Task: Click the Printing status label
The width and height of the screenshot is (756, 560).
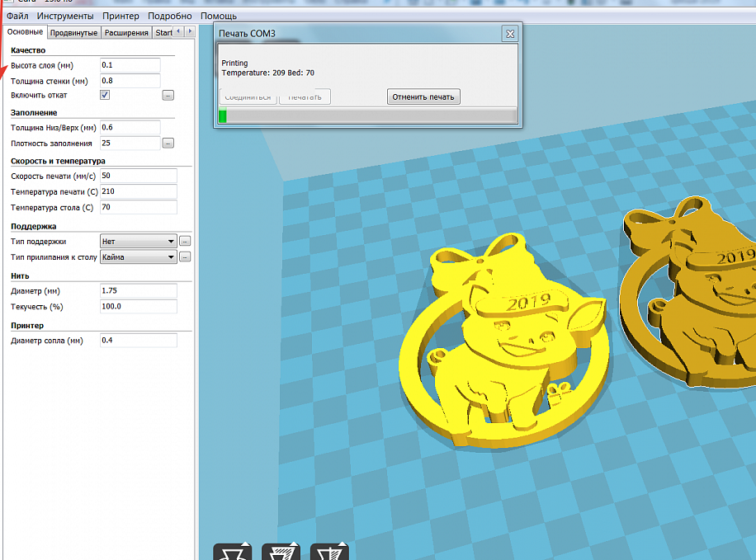Action: click(234, 64)
